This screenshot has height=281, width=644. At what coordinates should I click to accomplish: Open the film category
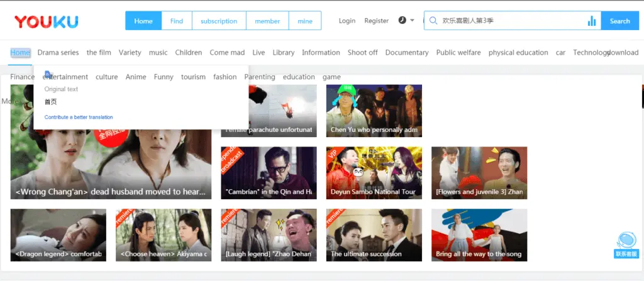[99, 53]
